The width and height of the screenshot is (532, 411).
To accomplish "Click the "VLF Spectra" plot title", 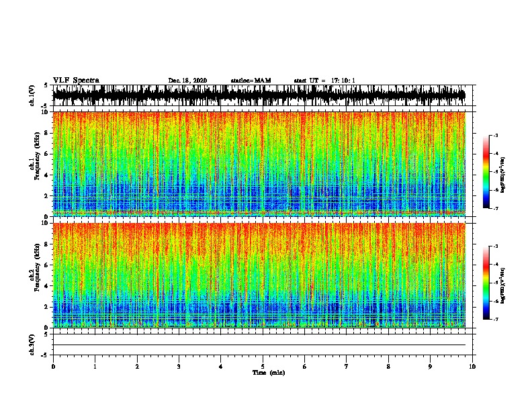I will [76, 81].
